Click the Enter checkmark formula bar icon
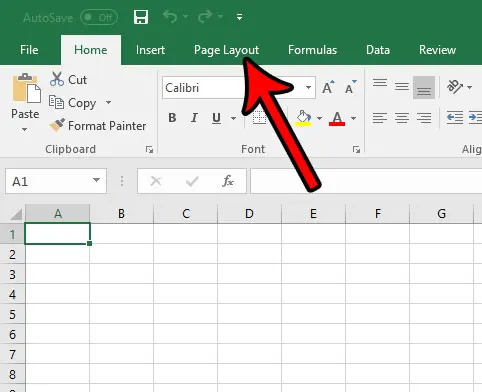This screenshot has width=482, height=392. (x=192, y=181)
